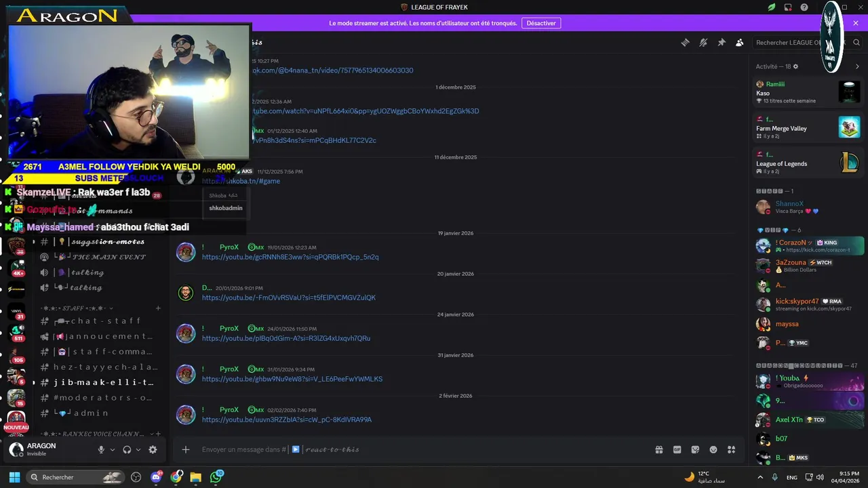Open the moderators-o channel
Image resolution: width=868 pixels, height=488 pixels.
point(100,398)
